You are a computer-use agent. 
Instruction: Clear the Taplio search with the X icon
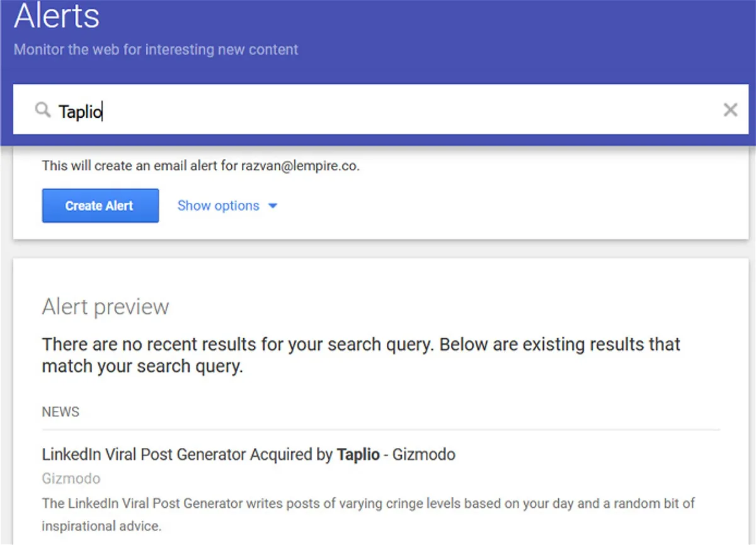(x=730, y=110)
